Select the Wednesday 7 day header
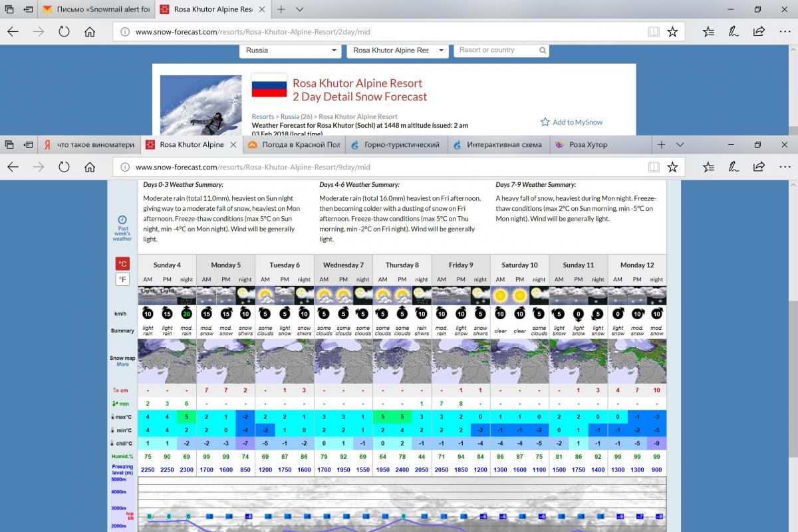Screen dimensions: 798x532 click(343, 265)
